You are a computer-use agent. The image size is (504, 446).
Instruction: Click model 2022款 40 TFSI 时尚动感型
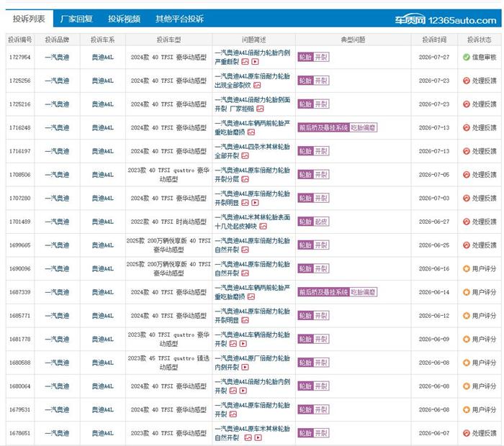[x=168, y=222]
